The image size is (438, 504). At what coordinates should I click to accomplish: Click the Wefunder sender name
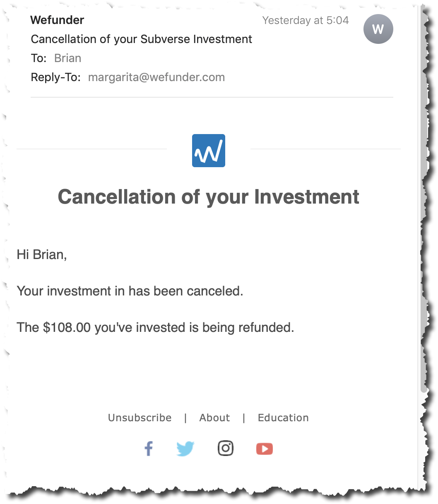point(57,20)
